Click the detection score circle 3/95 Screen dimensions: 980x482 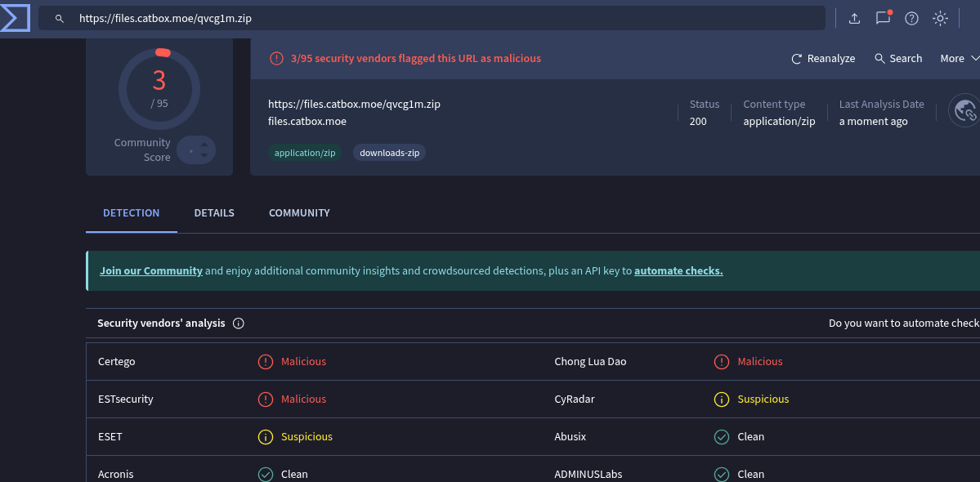click(159, 89)
